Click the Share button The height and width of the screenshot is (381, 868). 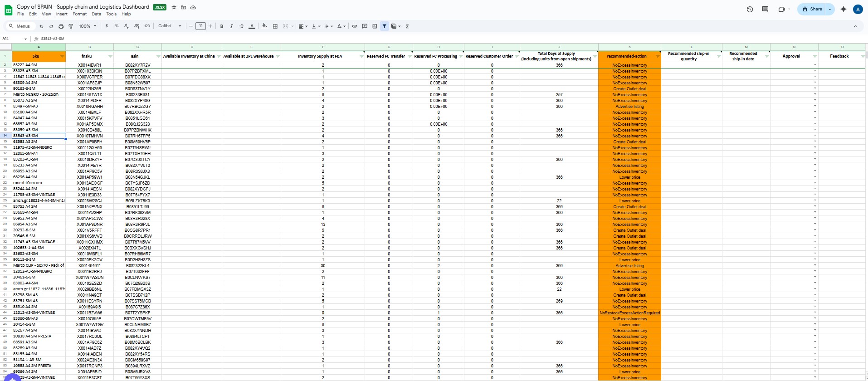coord(812,9)
